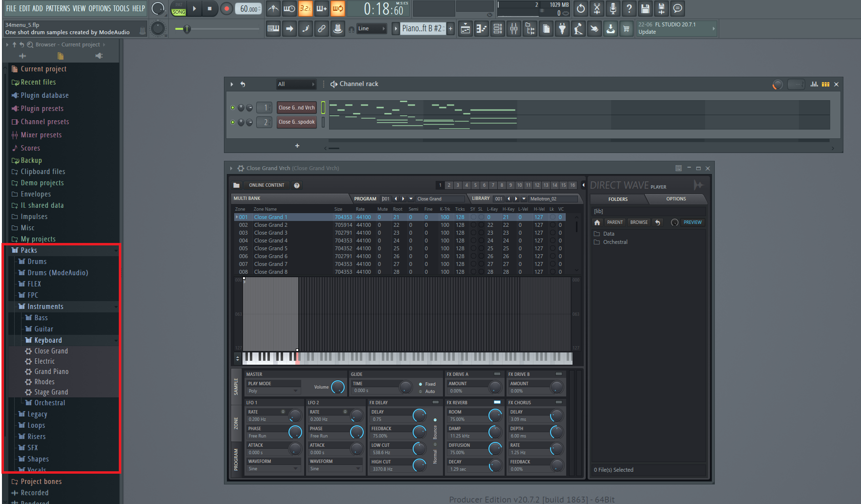
Task: Open the Playlist view icon
Action: (x=465, y=29)
